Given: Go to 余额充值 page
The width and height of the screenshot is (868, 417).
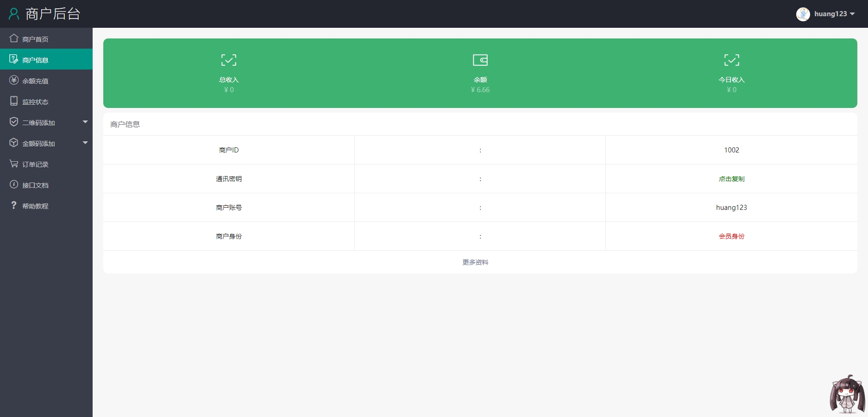Looking at the screenshot, I should click(46, 80).
